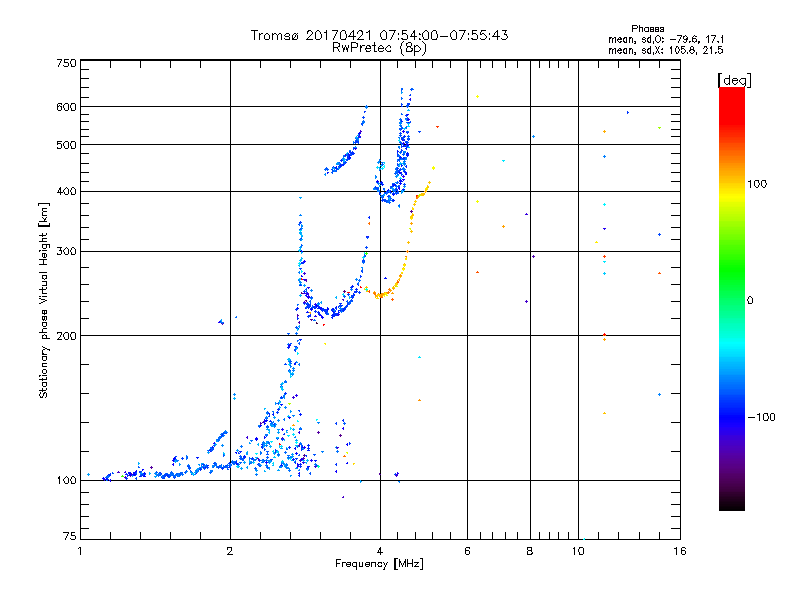800x600 pixels.
Task: Click the x-axis tick label '10'
Action: (x=578, y=551)
